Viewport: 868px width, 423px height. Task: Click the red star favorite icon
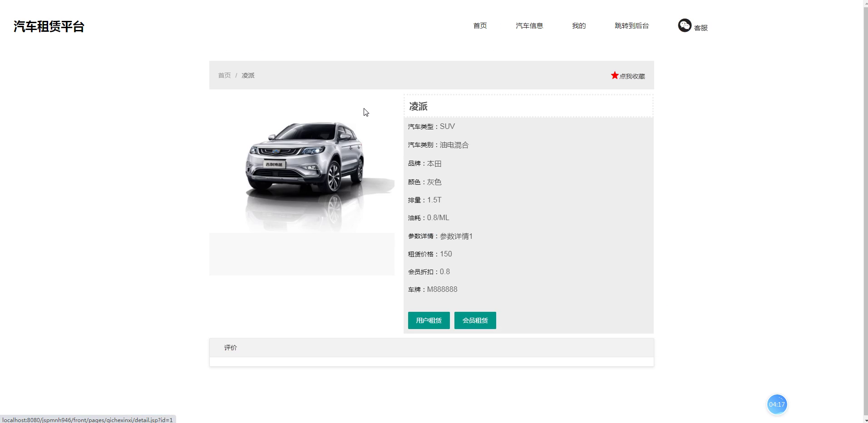coord(615,75)
